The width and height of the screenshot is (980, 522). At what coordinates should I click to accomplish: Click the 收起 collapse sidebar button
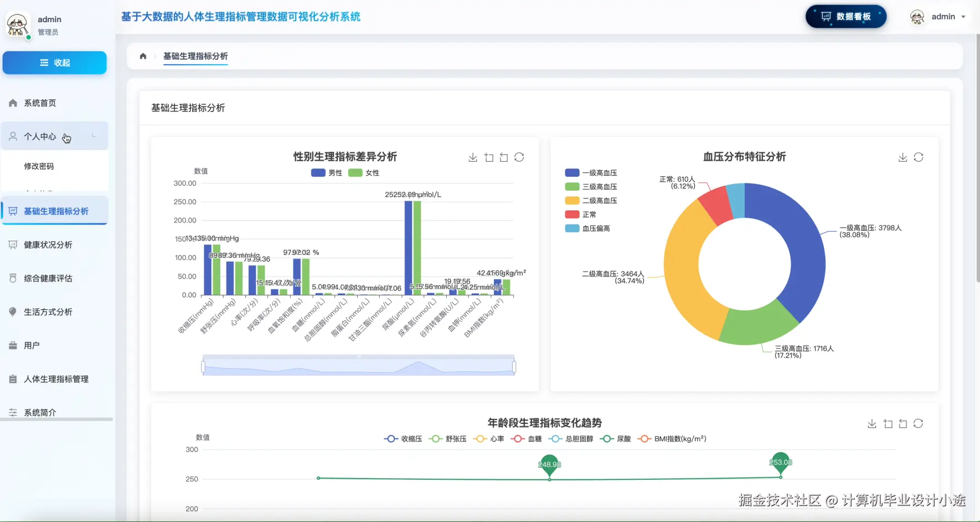(54, 63)
